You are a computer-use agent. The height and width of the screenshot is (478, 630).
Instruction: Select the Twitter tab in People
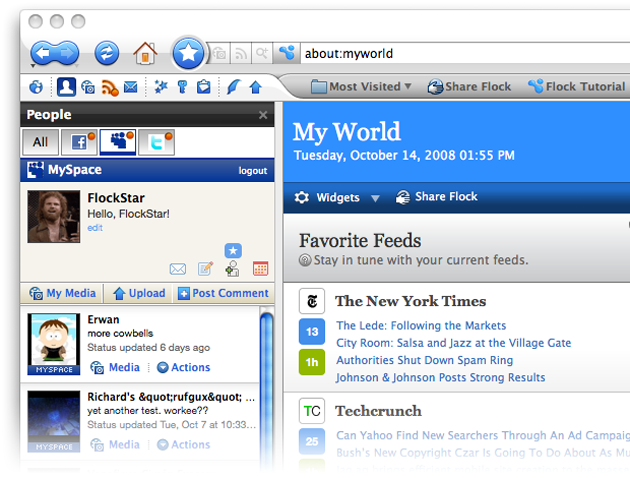pos(157,142)
